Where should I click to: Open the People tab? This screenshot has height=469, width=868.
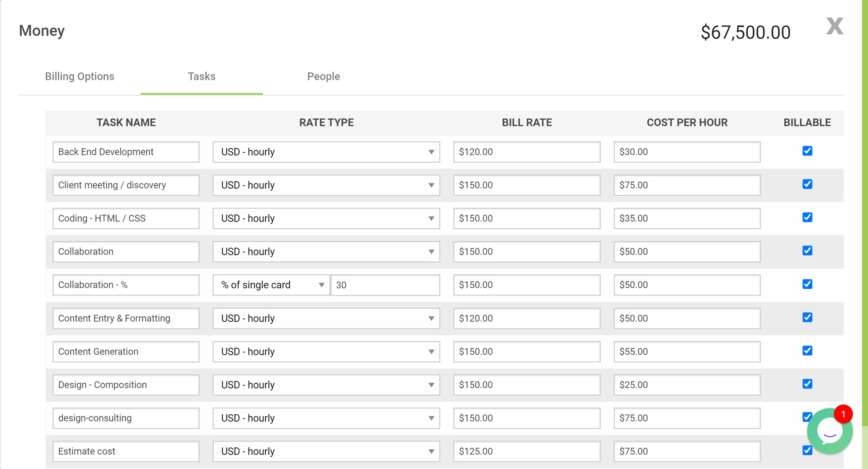323,76
